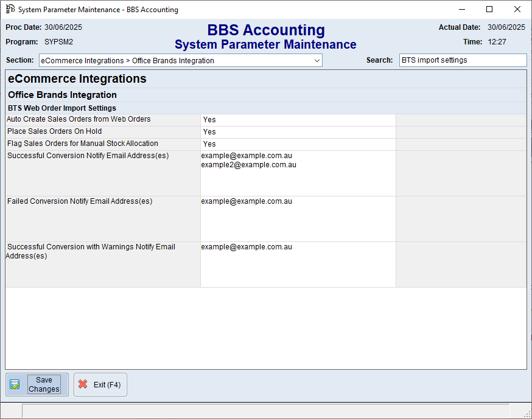Viewport: 532px width, 419px height.
Task: Minimize the System Parameter Maintenance window
Action: pos(461,9)
